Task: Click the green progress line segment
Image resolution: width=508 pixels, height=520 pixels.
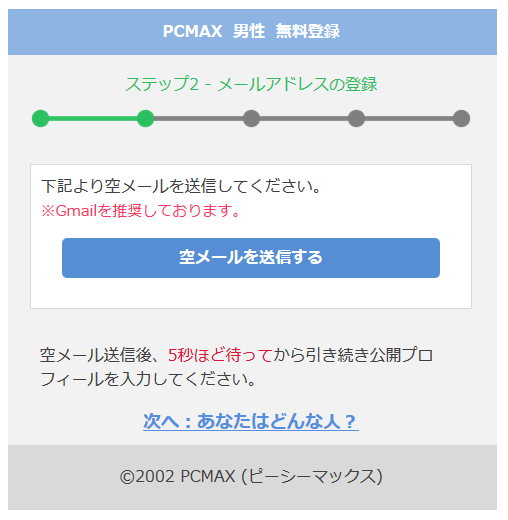Action: click(93, 118)
